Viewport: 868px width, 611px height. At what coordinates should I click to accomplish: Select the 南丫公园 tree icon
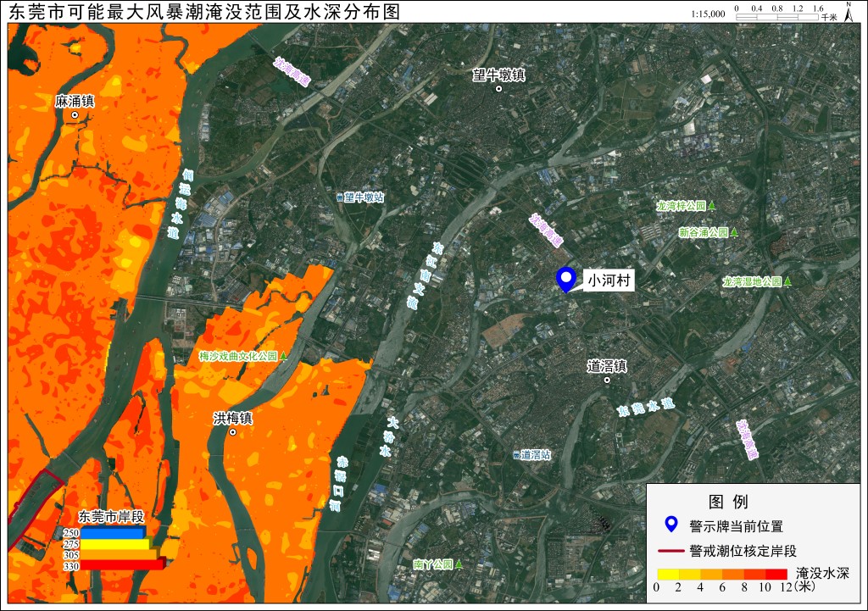click(x=459, y=564)
